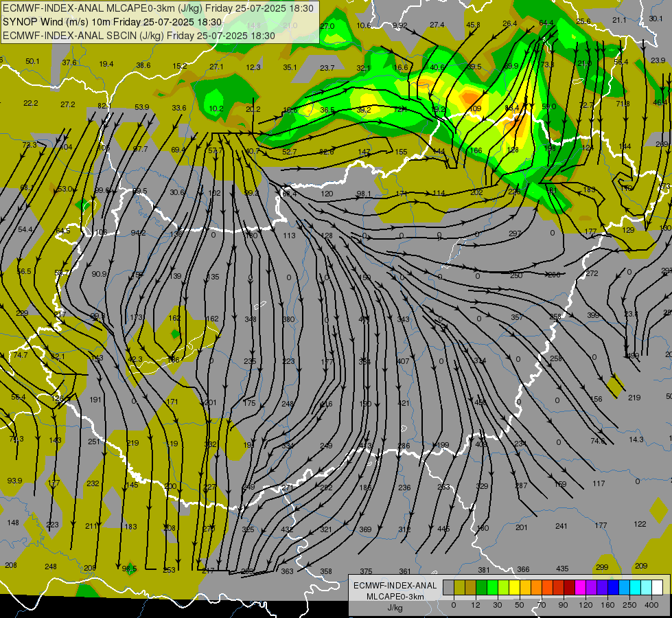
Task: Click the map value '357'
Action: [517, 317]
